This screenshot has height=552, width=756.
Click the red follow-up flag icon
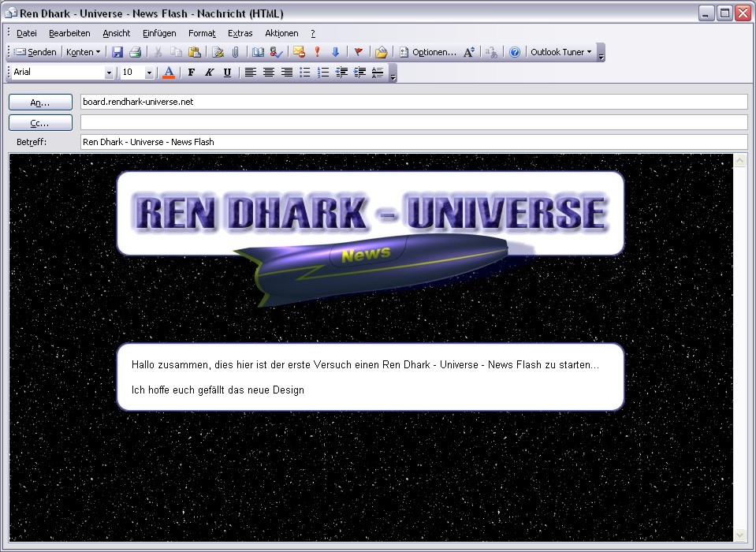[358, 52]
